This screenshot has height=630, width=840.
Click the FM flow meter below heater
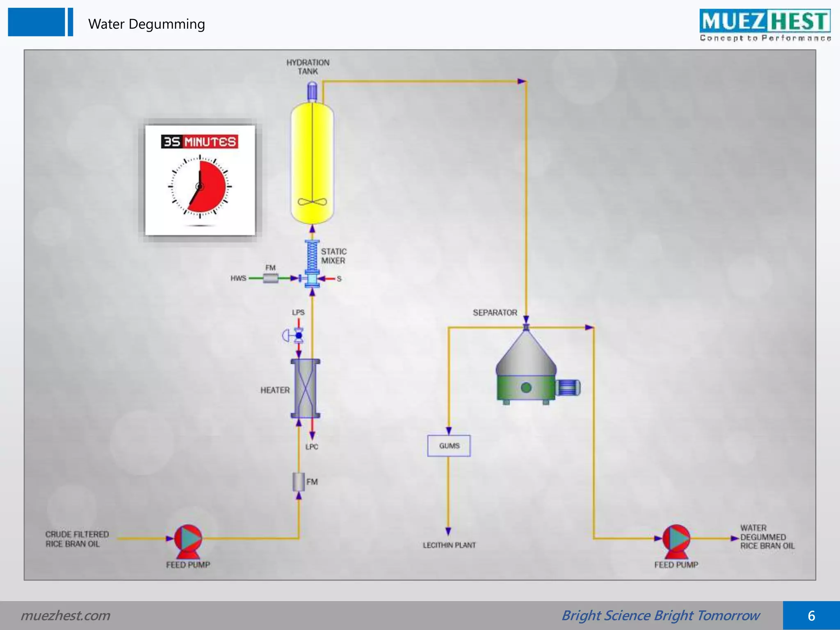click(299, 482)
